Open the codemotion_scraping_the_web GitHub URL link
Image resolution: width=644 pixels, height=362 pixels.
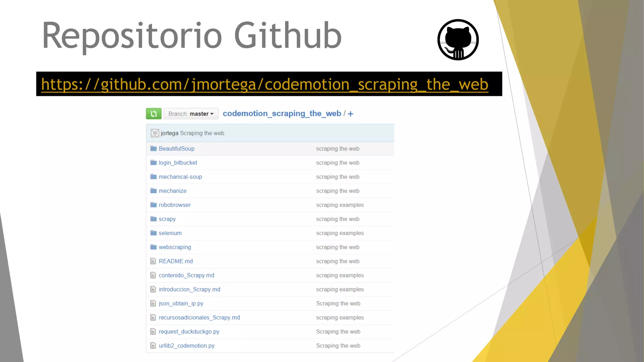coord(264,85)
